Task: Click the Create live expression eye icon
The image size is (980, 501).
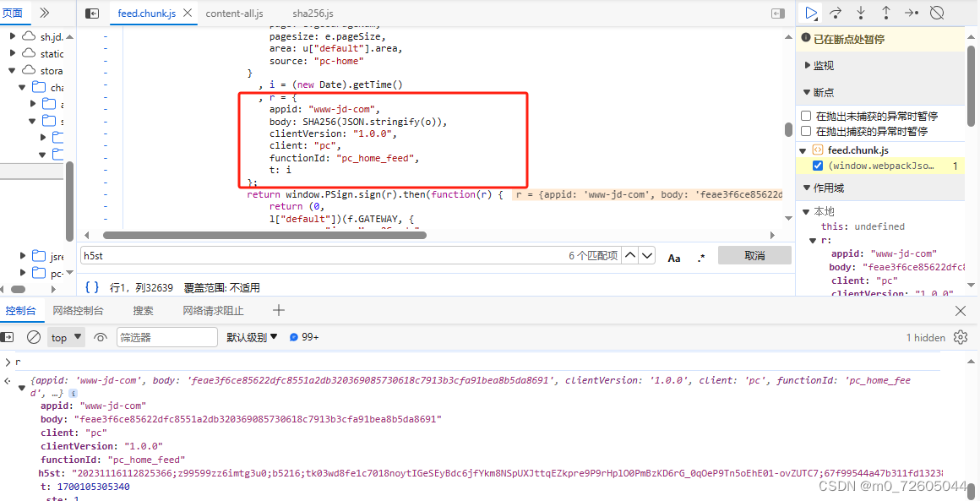Action: click(101, 336)
